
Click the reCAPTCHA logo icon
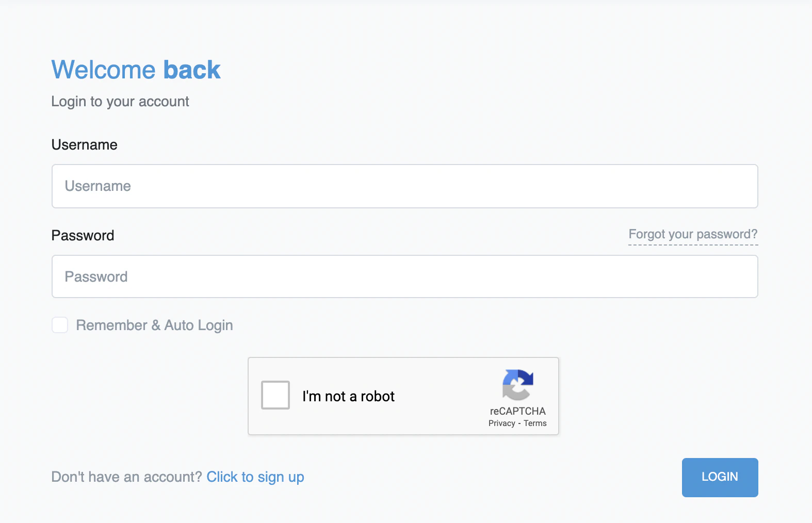click(x=517, y=384)
